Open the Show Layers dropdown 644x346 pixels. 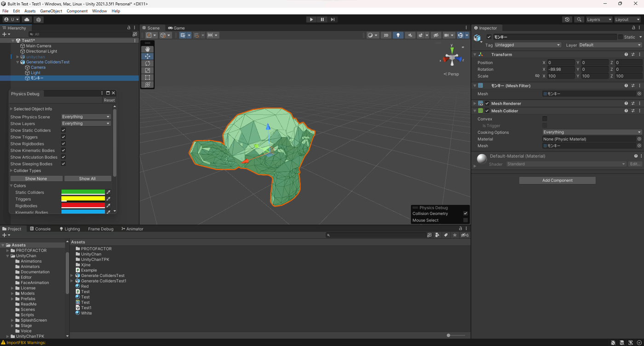86,123
